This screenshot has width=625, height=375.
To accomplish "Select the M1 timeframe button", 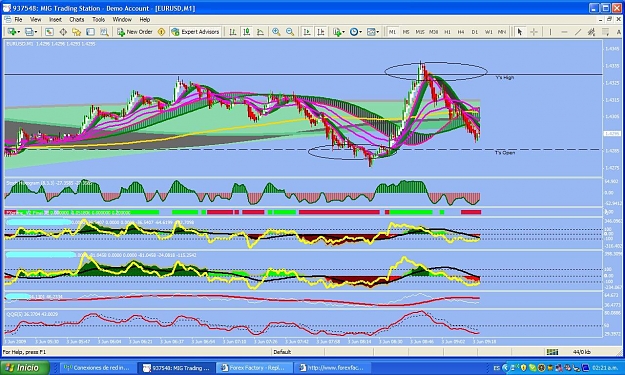I will (393, 32).
